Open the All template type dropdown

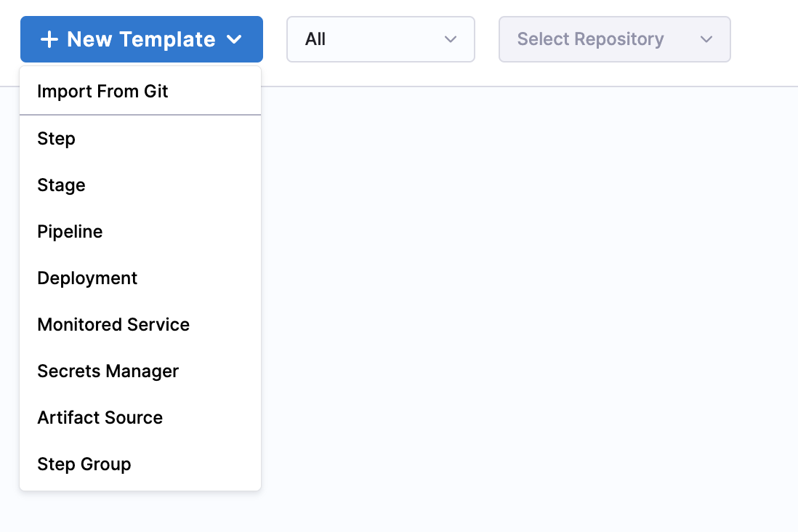pyautogui.click(x=380, y=39)
